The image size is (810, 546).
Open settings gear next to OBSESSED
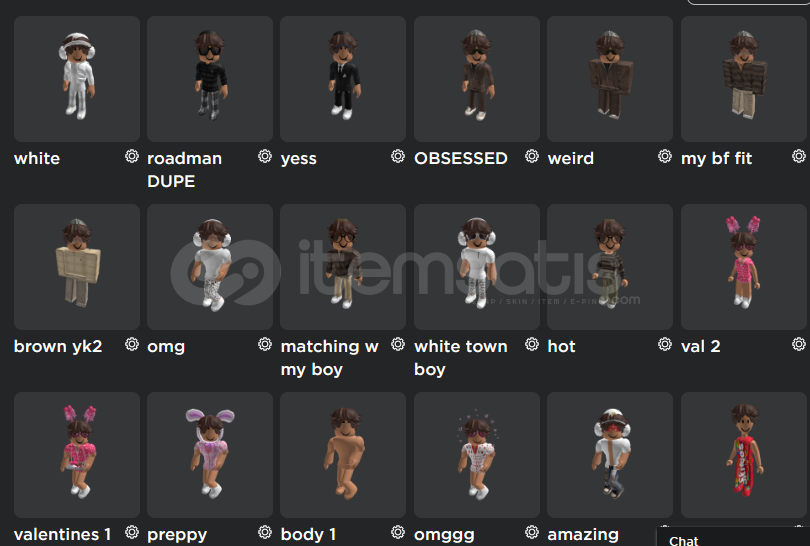coord(532,156)
